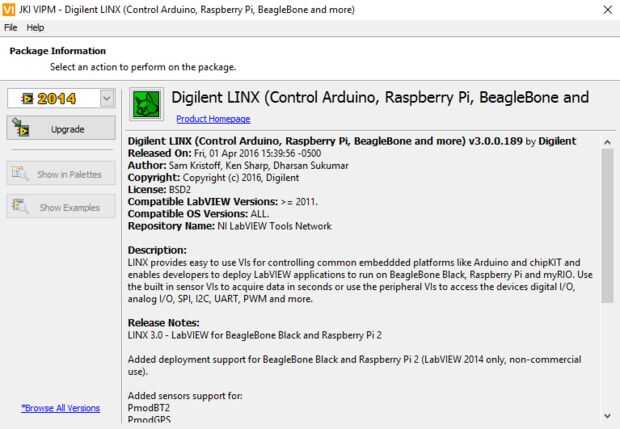Click the description scrollbar down arrow
Viewport: 620px width, 429px height.
click(607, 415)
